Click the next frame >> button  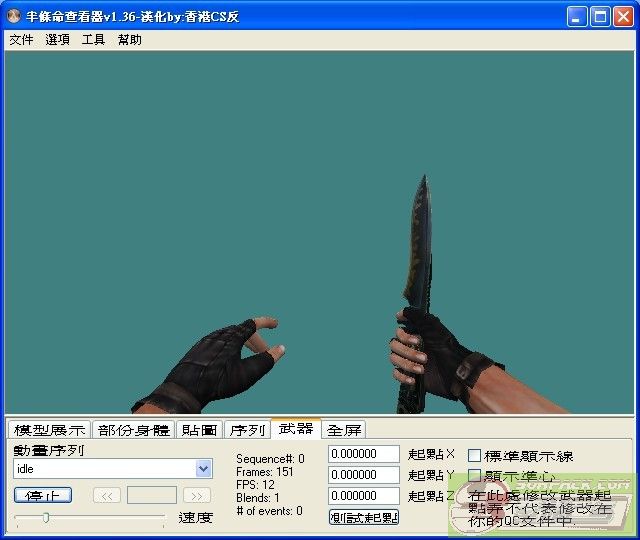(x=197, y=495)
